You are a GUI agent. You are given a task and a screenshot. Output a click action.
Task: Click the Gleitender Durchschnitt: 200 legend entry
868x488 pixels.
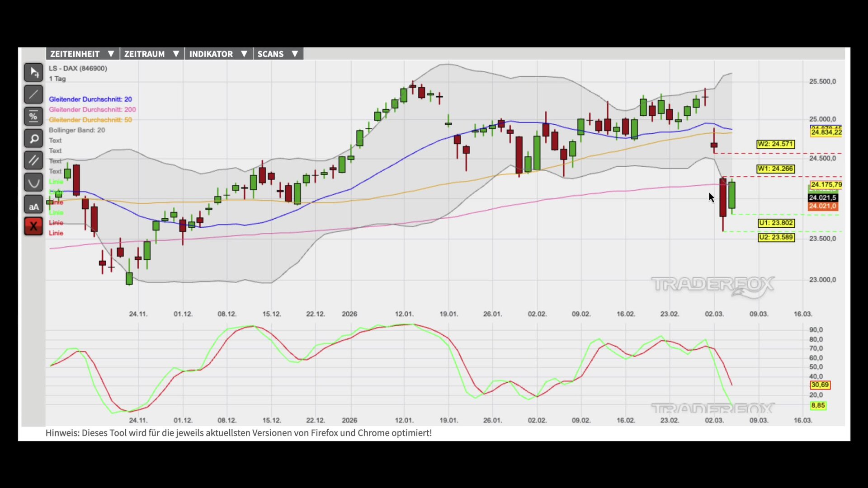92,109
